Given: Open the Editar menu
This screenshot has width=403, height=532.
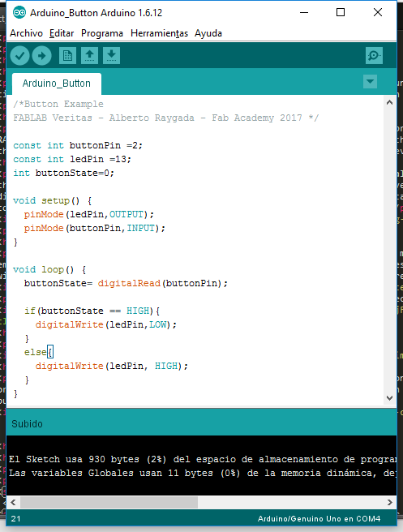Looking at the screenshot, I should [x=62, y=33].
